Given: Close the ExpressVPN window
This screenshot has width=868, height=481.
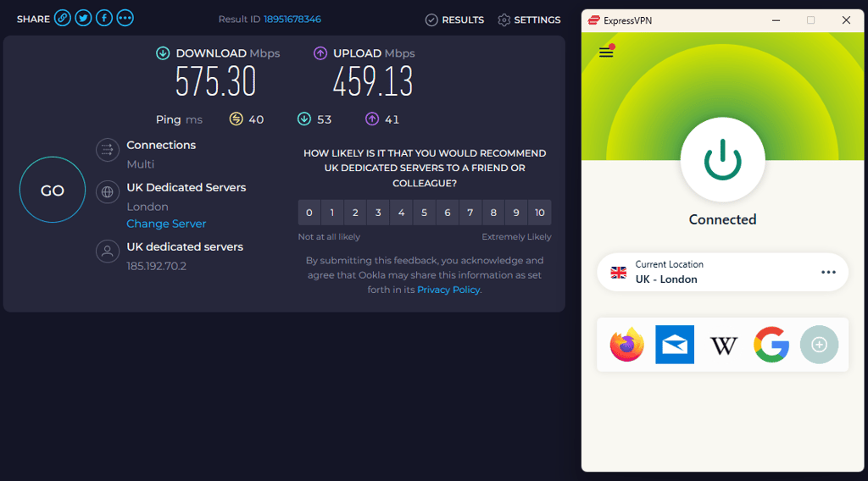Looking at the screenshot, I should point(846,20).
